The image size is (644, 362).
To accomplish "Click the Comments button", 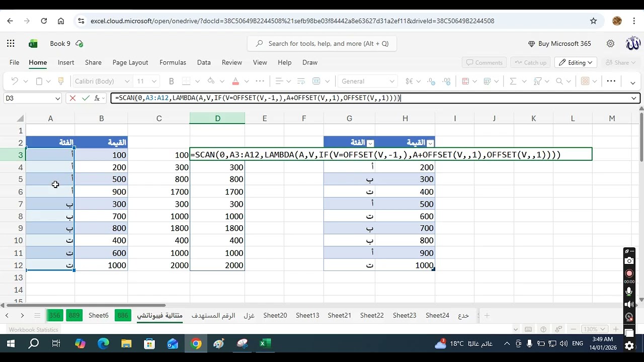I will pyautogui.click(x=485, y=62).
